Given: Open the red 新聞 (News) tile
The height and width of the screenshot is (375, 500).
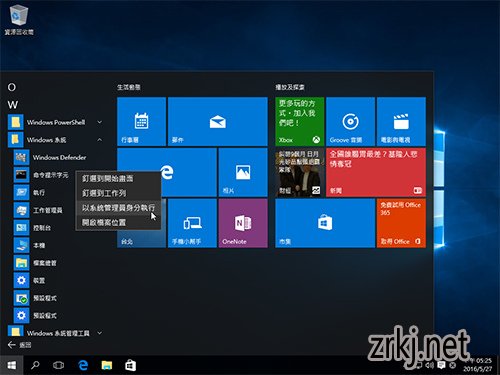Looking at the screenshot, I should coord(376,172).
